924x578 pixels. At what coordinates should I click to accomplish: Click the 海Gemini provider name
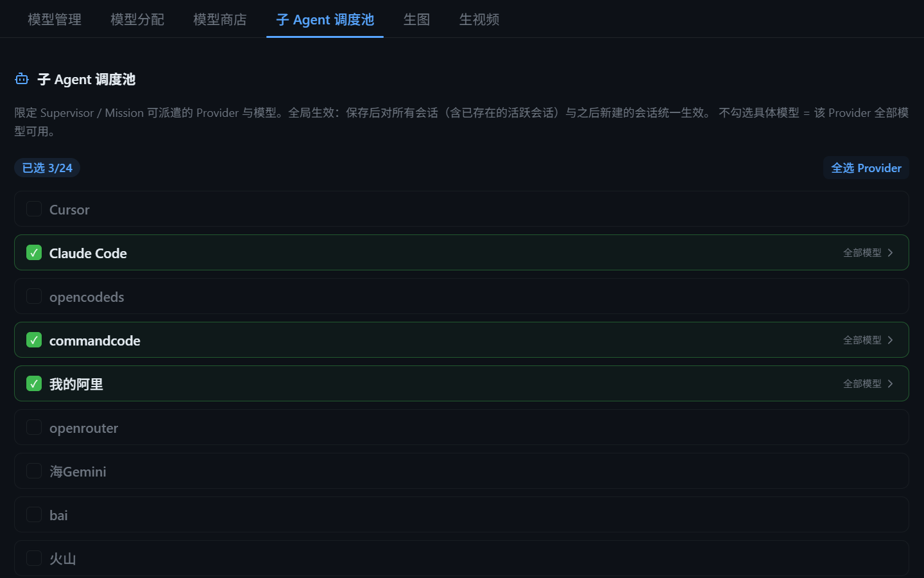78,471
